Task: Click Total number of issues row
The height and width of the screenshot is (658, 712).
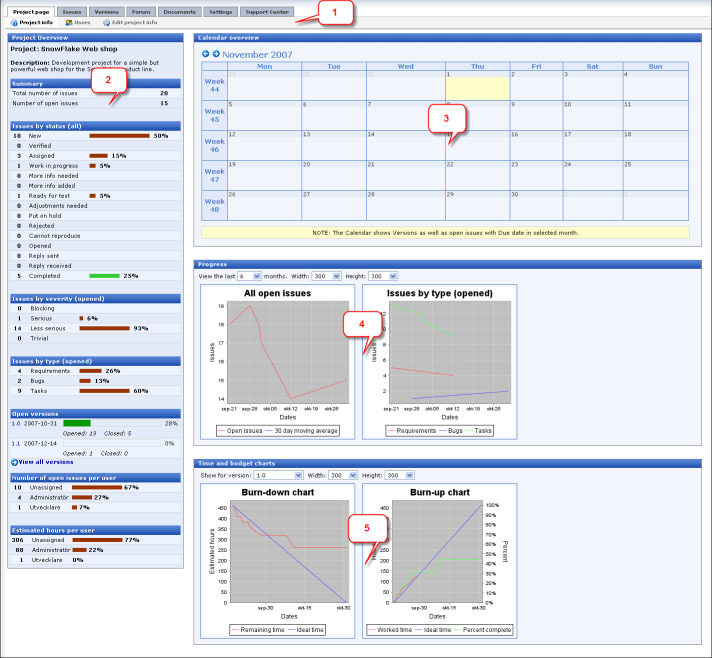Action: [95, 93]
